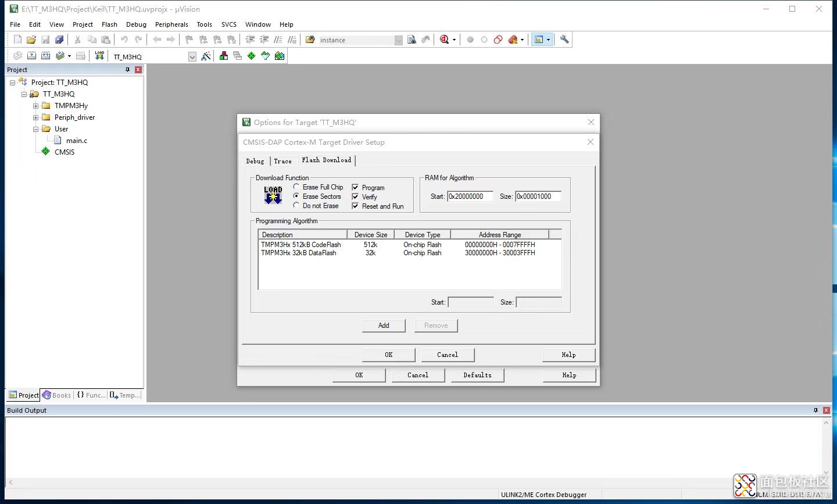
Task: Expand the TMPM3Hy folder node
Action: 35,106
